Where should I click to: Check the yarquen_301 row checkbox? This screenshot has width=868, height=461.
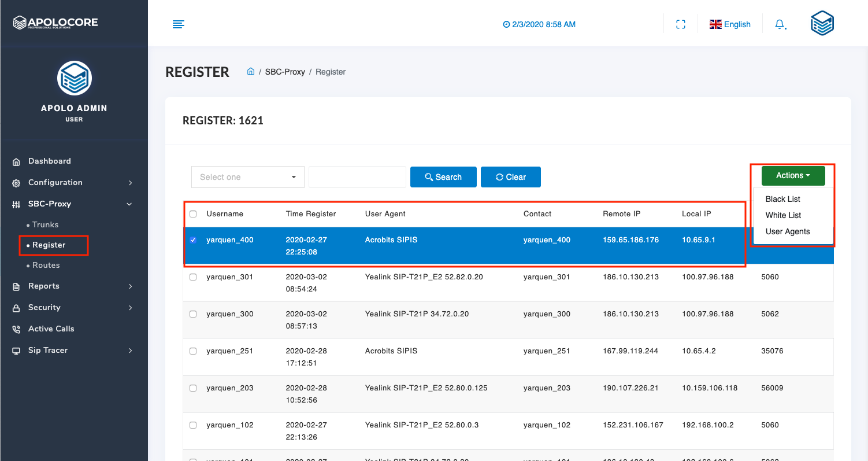tap(193, 277)
